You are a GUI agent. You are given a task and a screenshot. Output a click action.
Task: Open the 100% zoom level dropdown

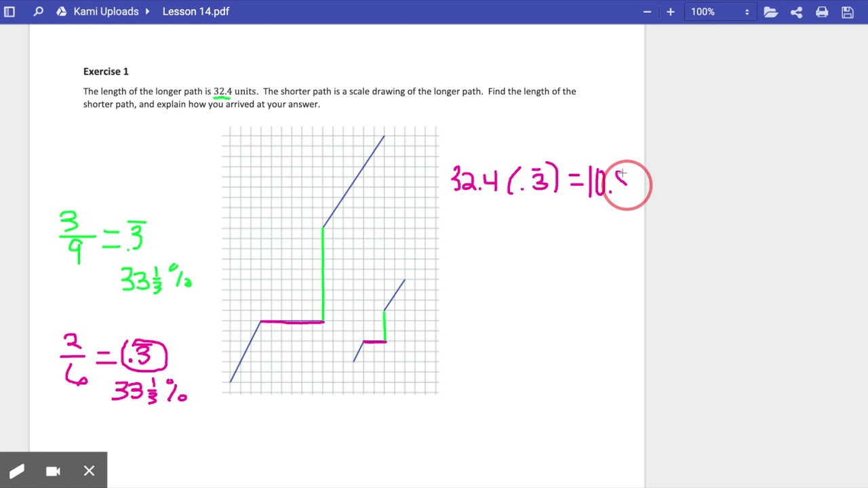719,12
